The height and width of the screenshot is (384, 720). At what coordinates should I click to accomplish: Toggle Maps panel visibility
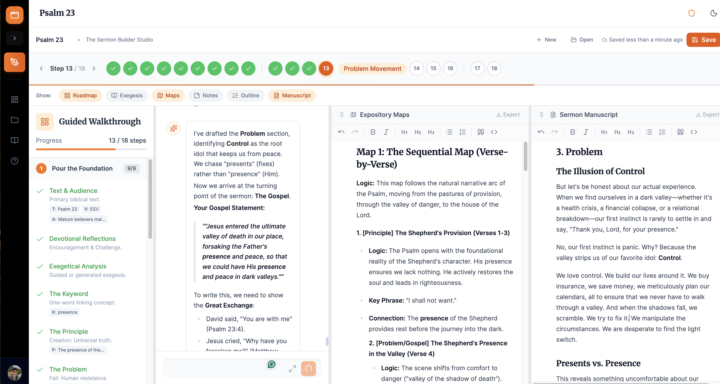click(x=168, y=96)
